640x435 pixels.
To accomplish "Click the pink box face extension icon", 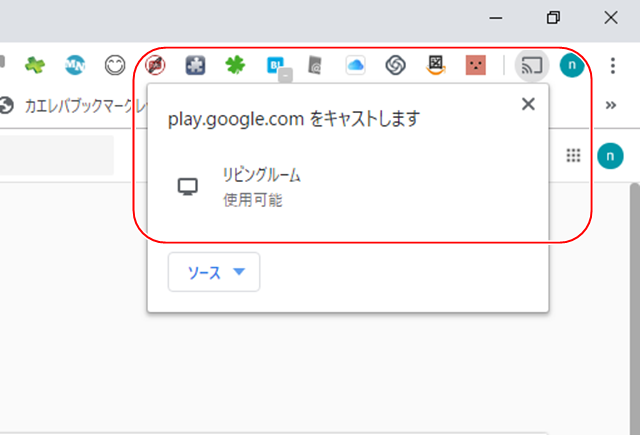I will point(476,65).
